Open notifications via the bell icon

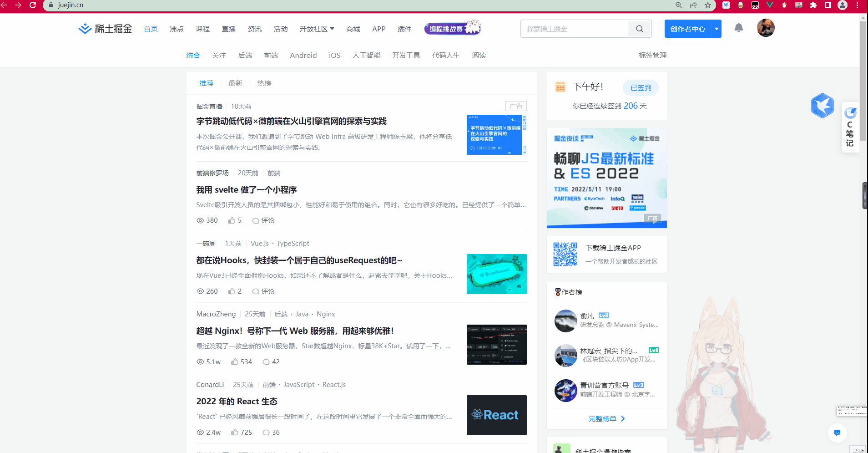(x=738, y=28)
